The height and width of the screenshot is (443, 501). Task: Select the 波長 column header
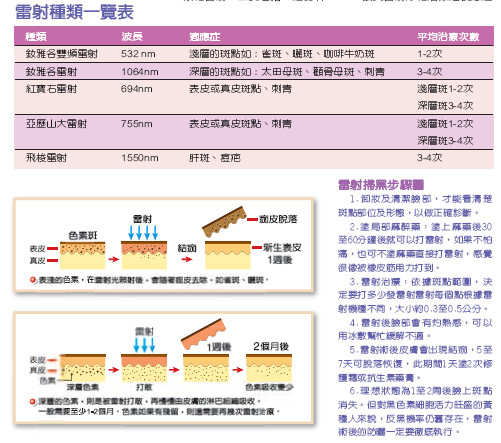132,36
